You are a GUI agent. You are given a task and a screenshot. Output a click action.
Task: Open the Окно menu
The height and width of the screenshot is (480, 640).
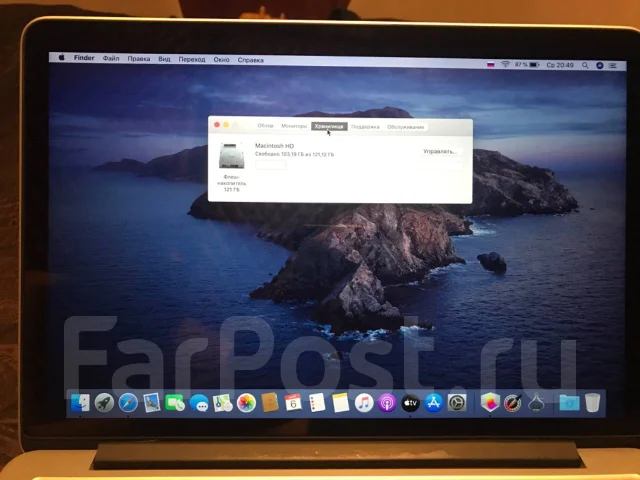(x=221, y=60)
